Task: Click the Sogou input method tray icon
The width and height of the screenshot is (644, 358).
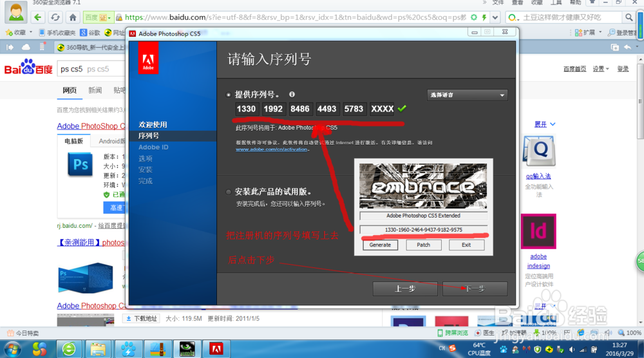Action: [452, 348]
